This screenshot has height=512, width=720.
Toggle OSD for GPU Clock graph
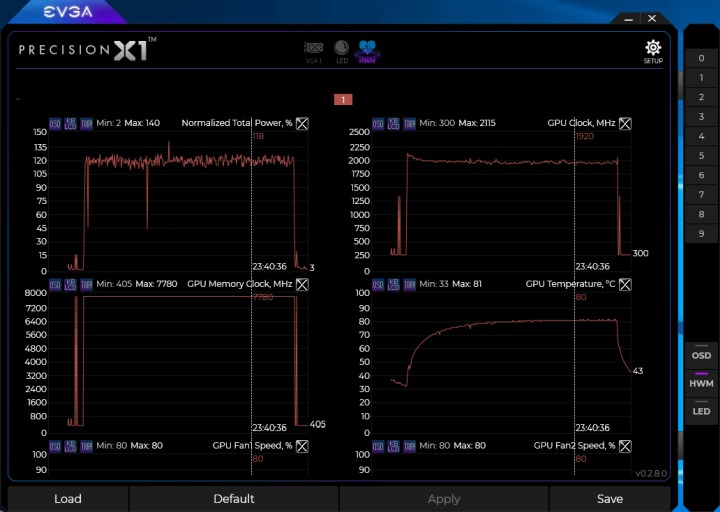click(378, 124)
